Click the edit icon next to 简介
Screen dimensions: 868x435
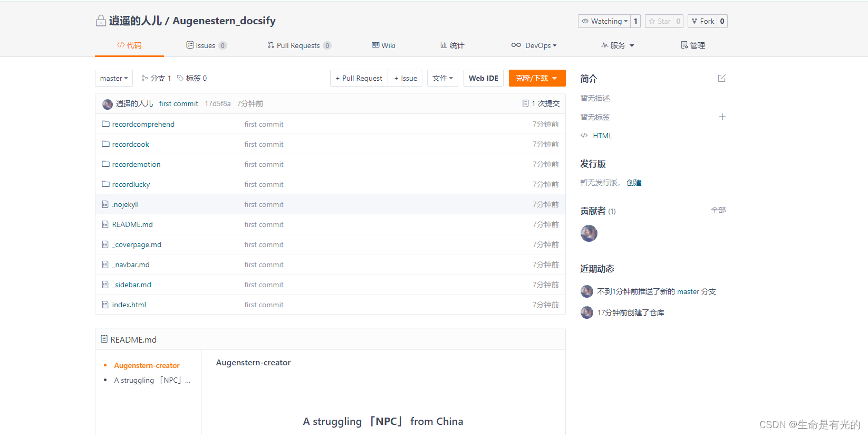click(x=722, y=78)
